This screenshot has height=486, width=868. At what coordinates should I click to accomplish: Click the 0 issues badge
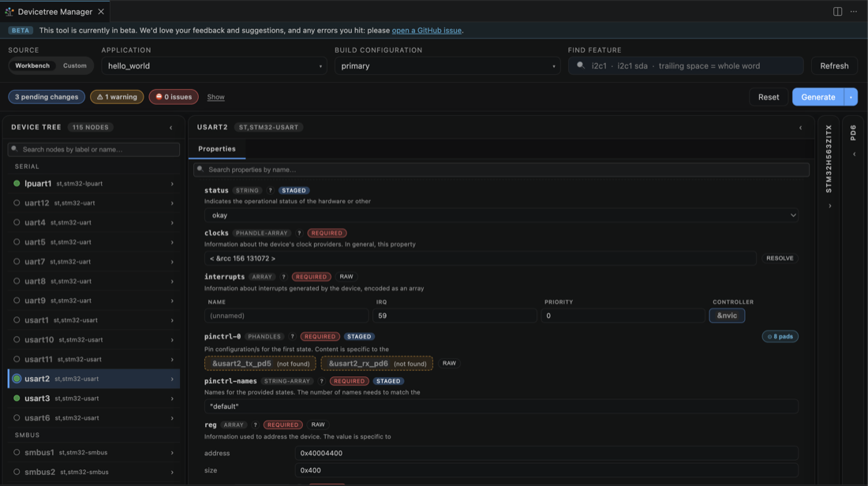174,97
